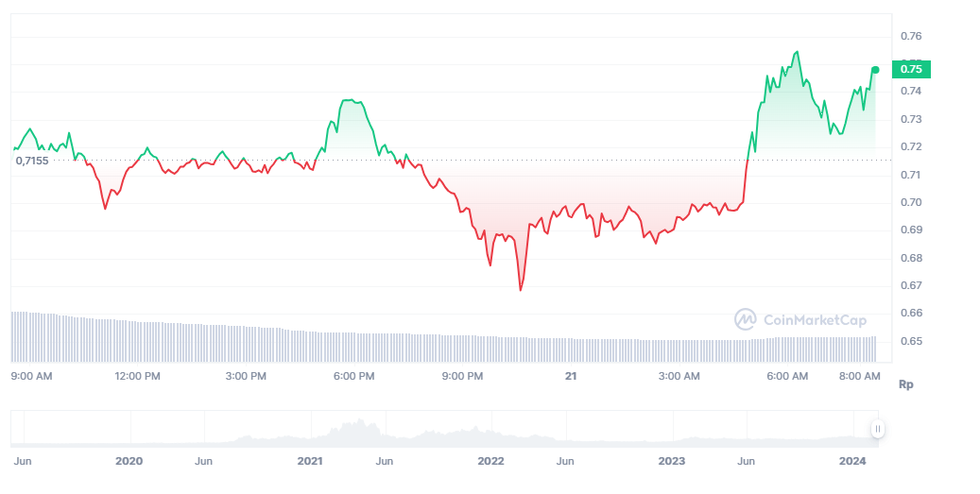
Task: Click the green endpoint dot on the price line
Action: tap(875, 70)
